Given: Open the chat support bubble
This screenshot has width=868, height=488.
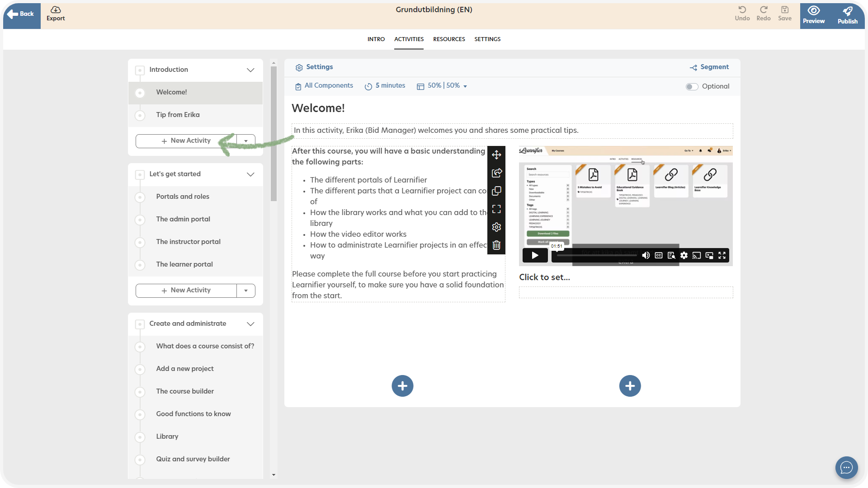Looking at the screenshot, I should tap(846, 468).
